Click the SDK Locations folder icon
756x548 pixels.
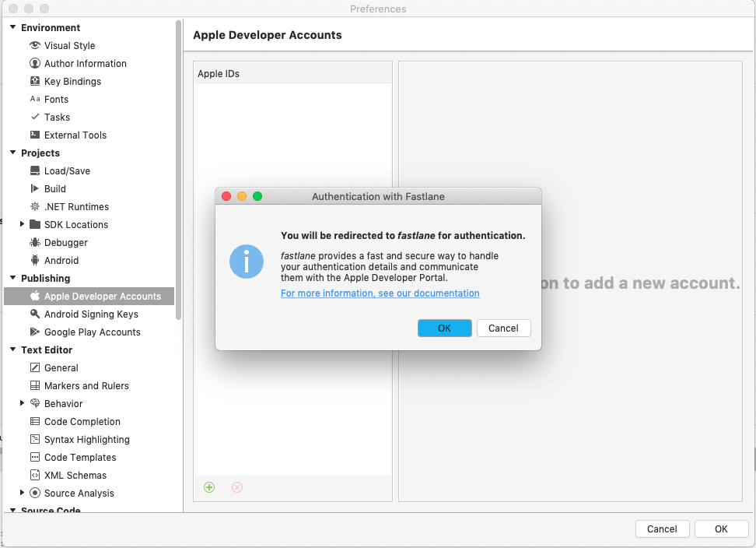35,224
